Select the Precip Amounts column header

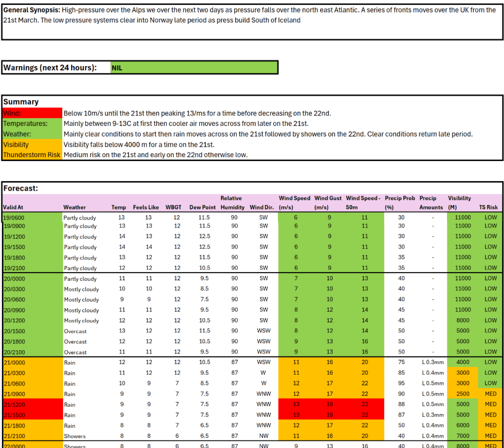click(431, 203)
